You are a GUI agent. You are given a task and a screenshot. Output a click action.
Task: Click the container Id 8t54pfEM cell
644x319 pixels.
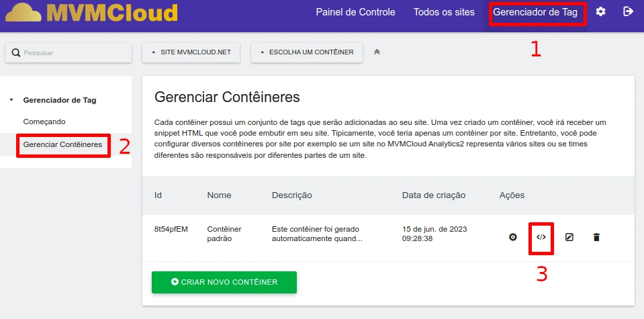[171, 229]
